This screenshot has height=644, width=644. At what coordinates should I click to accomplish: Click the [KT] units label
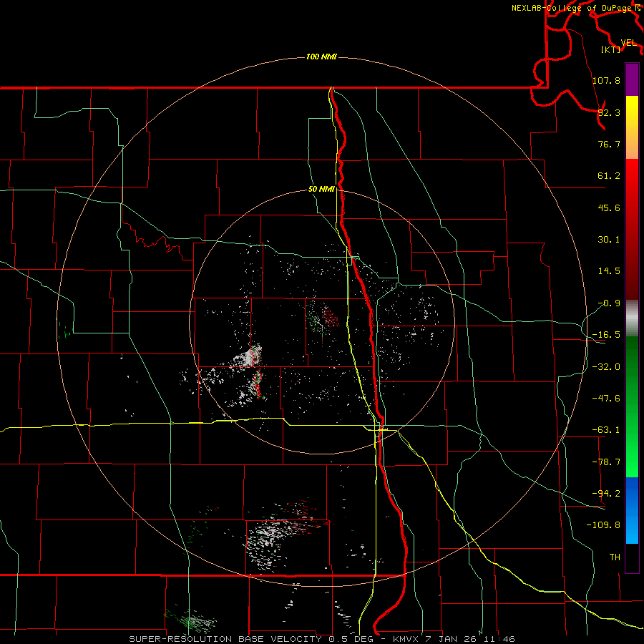[x=611, y=49]
